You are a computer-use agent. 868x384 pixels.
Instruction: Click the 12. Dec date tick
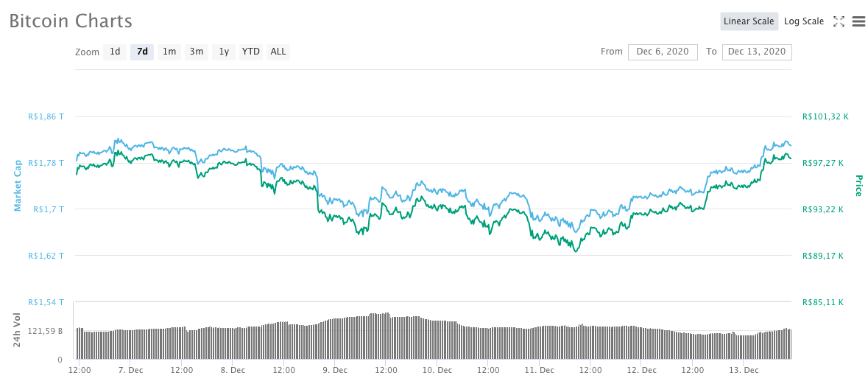click(x=641, y=370)
